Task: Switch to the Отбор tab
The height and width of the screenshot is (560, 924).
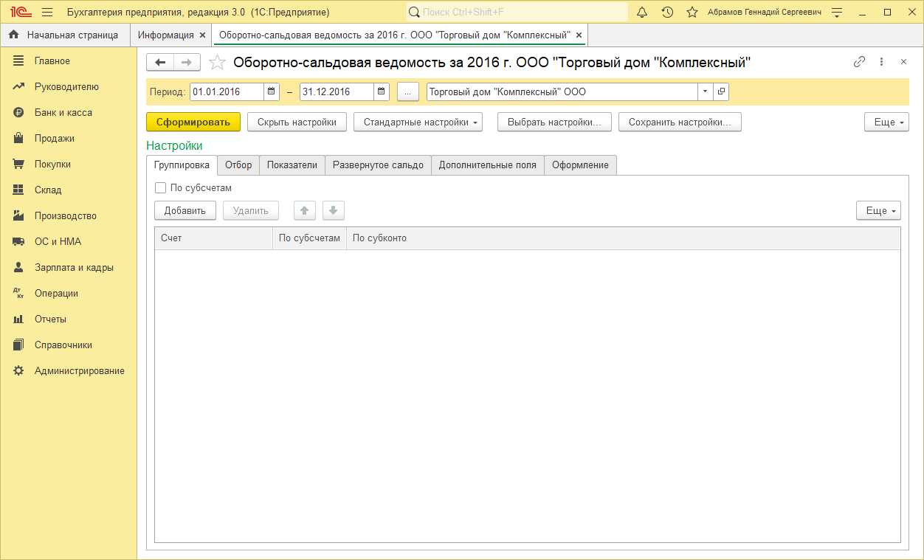Action: pos(238,165)
